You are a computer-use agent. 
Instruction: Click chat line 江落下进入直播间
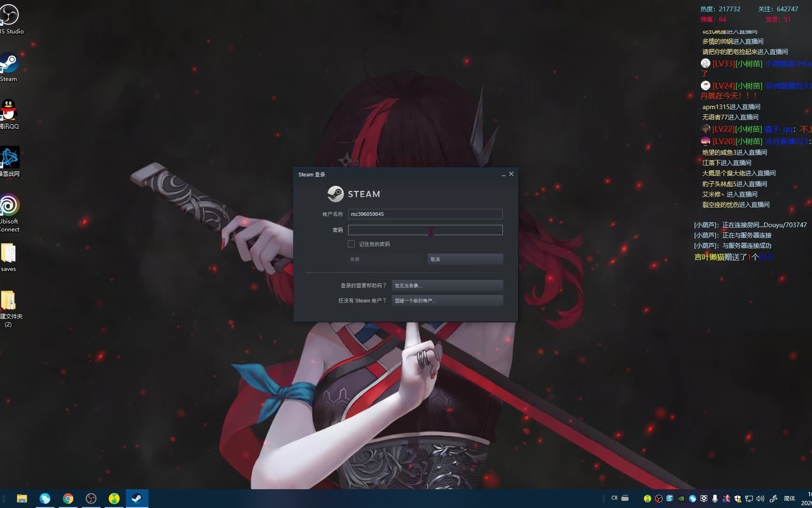coord(726,163)
